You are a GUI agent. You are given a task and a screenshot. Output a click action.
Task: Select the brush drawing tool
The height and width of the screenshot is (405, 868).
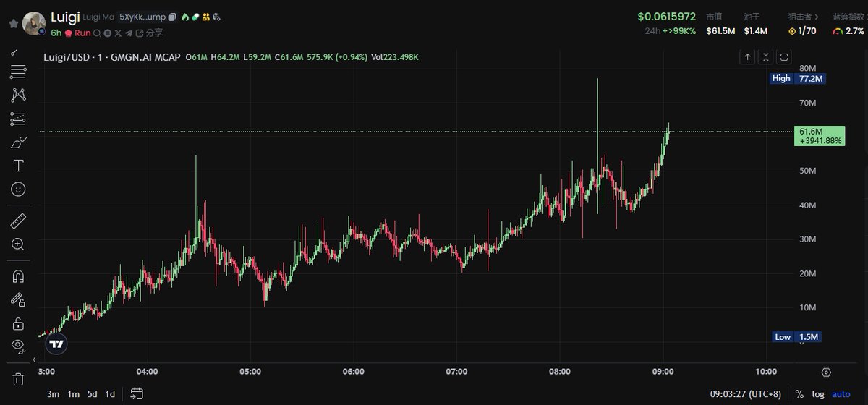click(18, 142)
